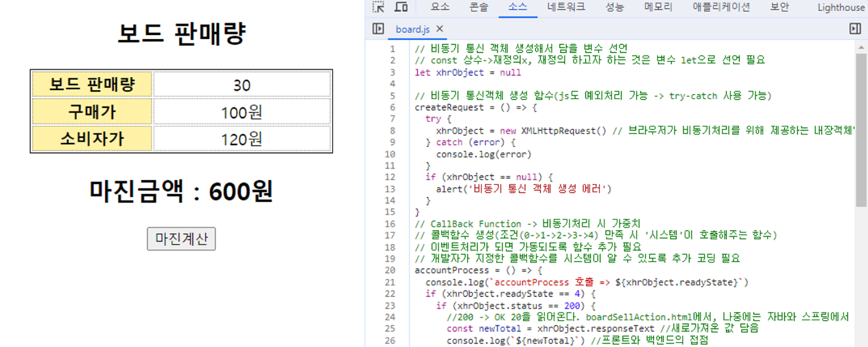The image size is (868, 347).
Task: Activate the inspect element picker icon
Action: (378, 7)
